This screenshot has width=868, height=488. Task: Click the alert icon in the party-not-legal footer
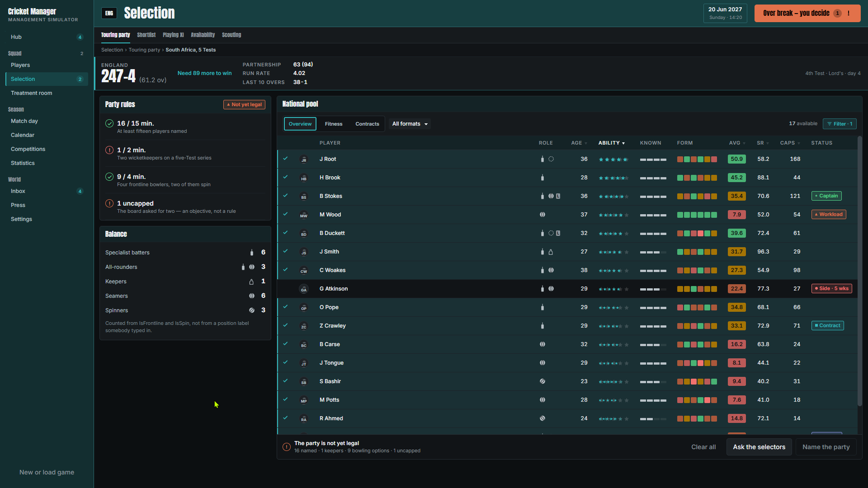click(x=287, y=447)
